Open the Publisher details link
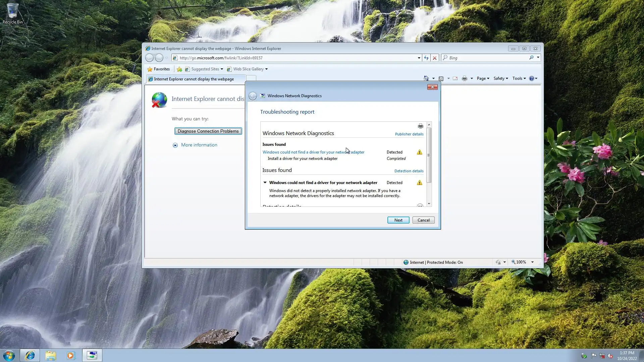Viewport: 644px width, 362px height. coord(409,134)
